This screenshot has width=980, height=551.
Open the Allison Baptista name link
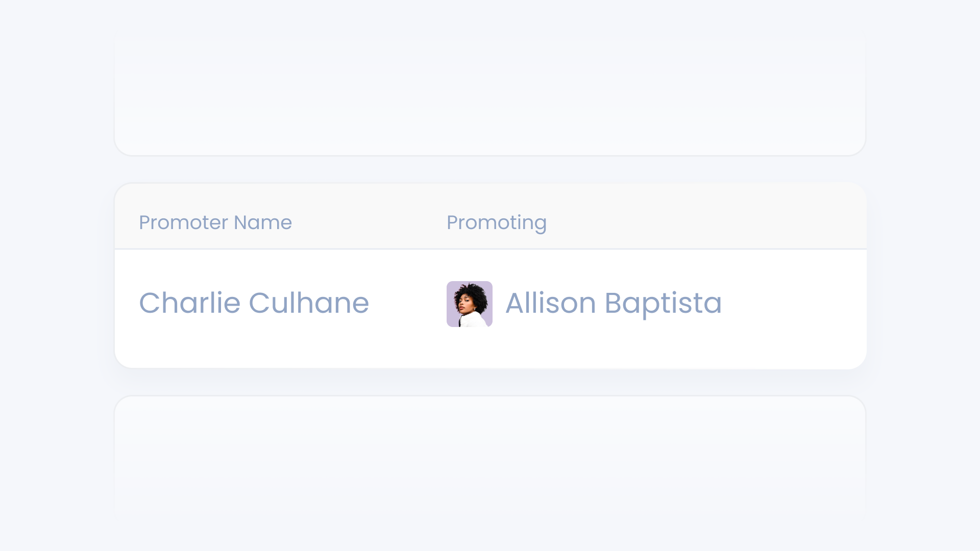tap(613, 303)
